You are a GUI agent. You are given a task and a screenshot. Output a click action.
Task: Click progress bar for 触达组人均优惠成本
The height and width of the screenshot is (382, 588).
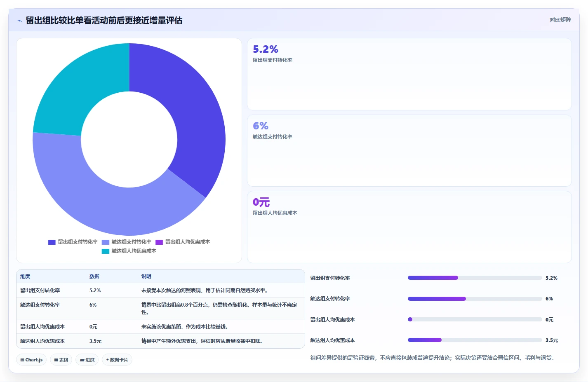[x=475, y=340]
